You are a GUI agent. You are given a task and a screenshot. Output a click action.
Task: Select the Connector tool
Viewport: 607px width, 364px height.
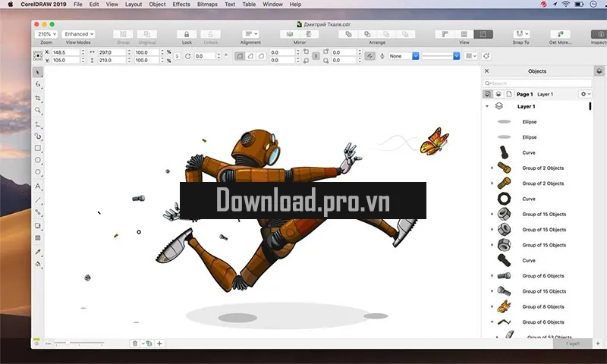37,212
